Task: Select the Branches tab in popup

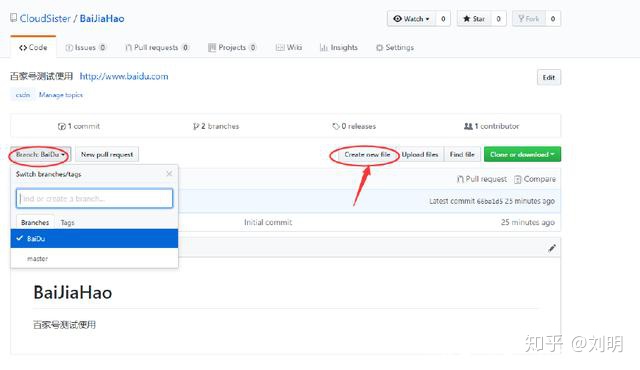Action: tap(35, 222)
